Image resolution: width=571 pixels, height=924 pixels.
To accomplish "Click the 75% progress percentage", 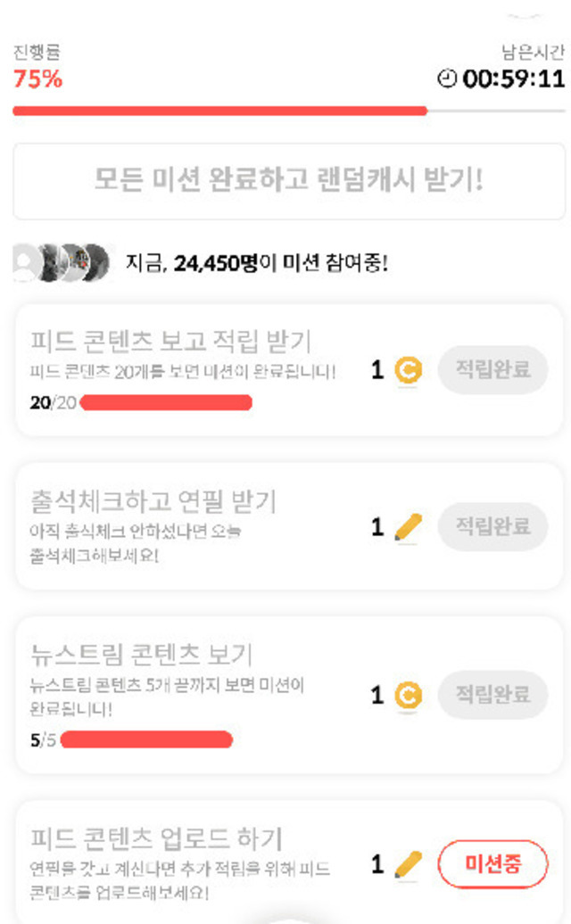I will tap(37, 79).
